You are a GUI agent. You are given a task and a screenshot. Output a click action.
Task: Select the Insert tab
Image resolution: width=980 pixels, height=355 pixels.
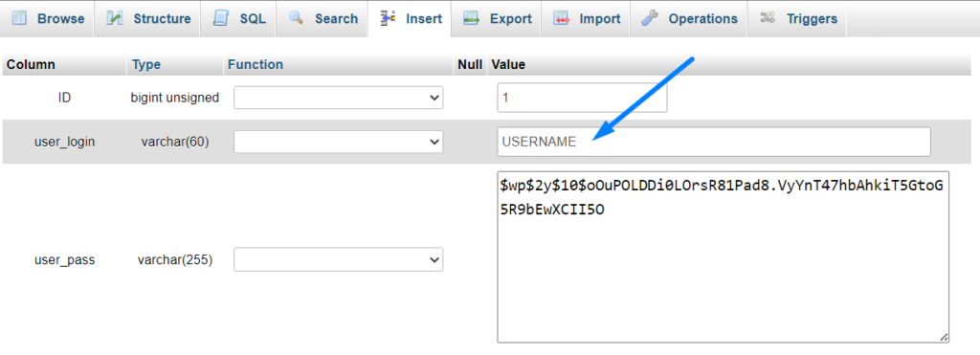411,19
